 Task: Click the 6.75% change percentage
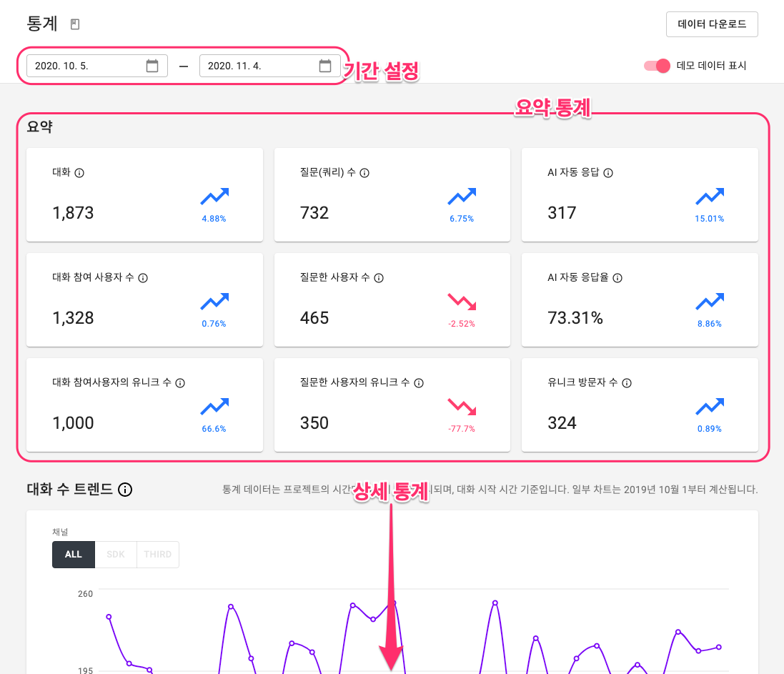coord(462,219)
